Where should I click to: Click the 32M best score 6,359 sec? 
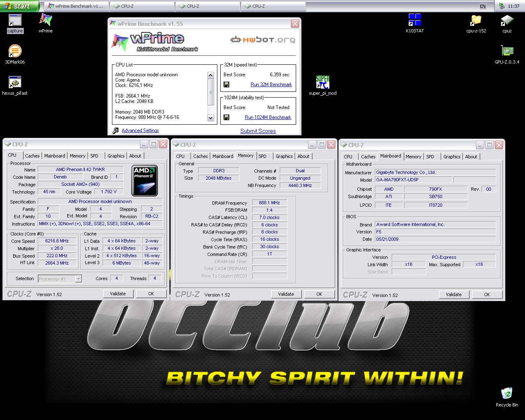[x=279, y=75]
